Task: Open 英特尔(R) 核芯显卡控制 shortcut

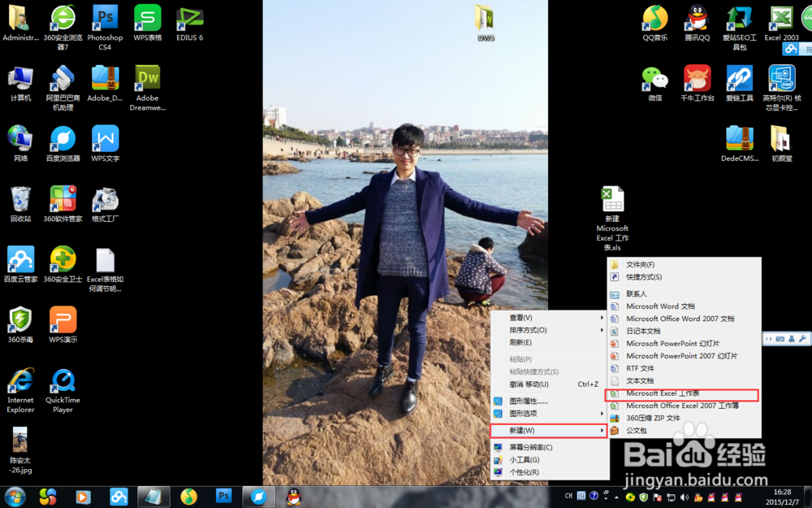Action: click(781, 88)
